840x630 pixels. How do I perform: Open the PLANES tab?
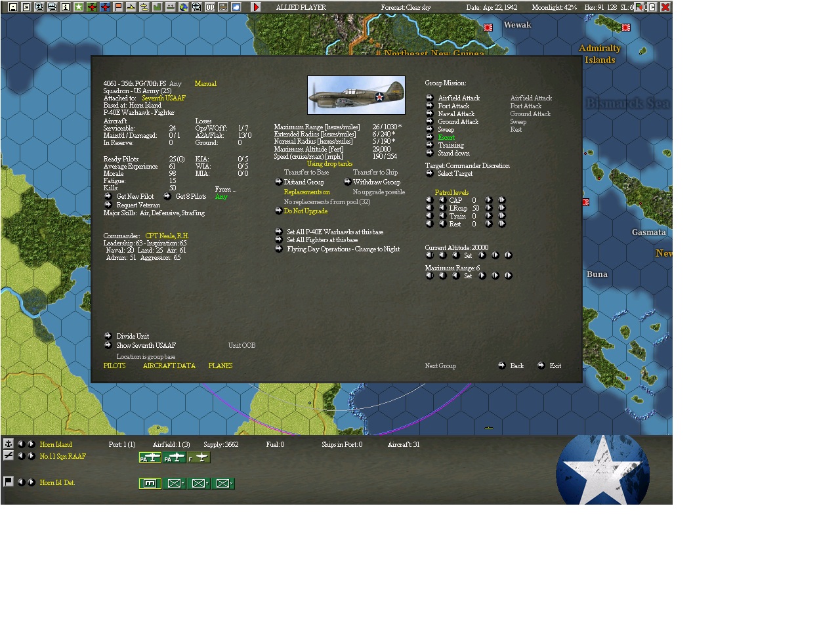220,366
